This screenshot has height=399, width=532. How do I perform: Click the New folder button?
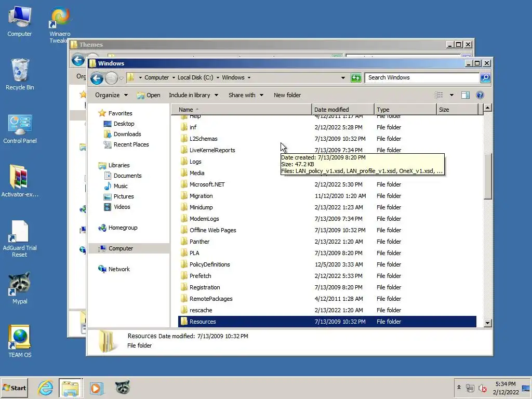(x=287, y=96)
